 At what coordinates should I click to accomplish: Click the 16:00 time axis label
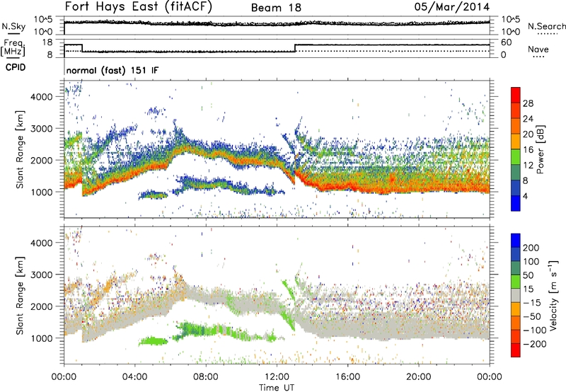[x=347, y=377]
